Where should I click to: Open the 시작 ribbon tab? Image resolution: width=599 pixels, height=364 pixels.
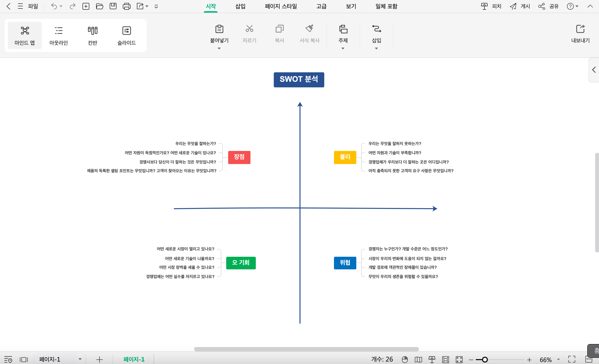point(211,6)
